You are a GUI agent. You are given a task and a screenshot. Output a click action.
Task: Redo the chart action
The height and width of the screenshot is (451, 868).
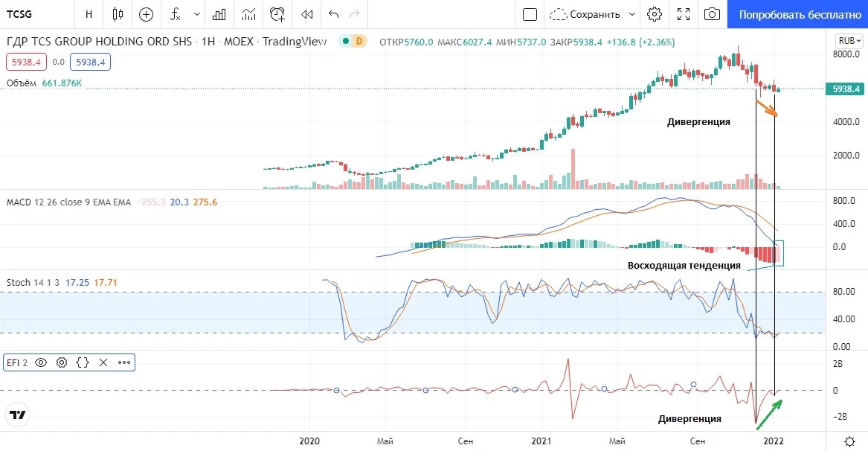tap(355, 14)
